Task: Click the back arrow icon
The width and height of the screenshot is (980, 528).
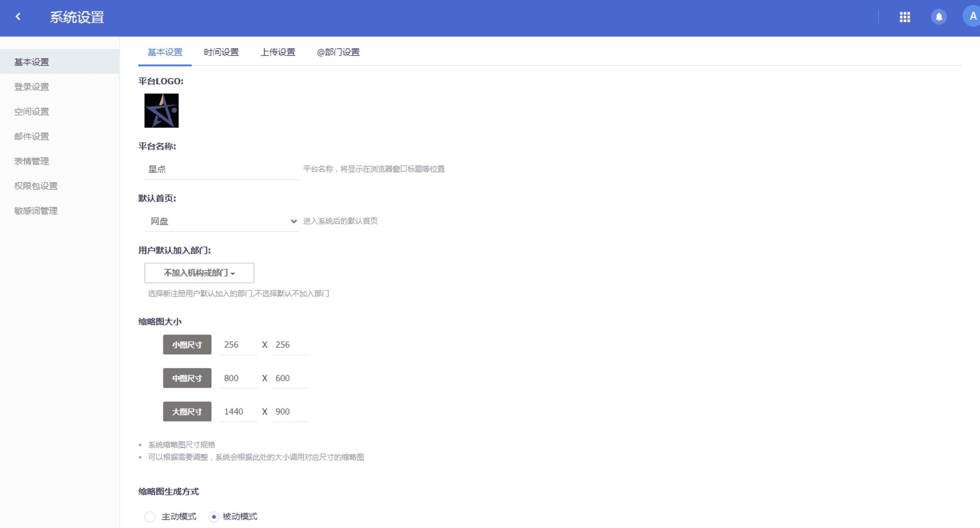Action: [18, 17]
